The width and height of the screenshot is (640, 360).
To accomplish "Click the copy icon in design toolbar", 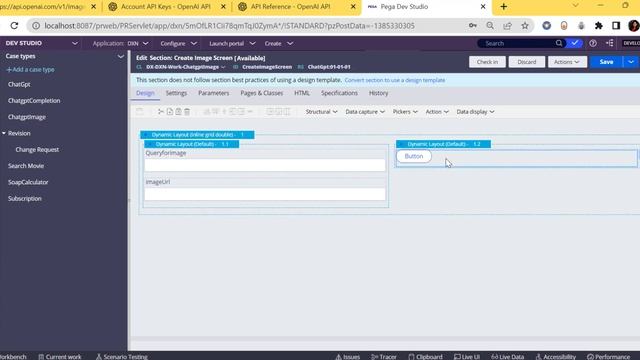I will pyautogui.click(x=170, y=111).
